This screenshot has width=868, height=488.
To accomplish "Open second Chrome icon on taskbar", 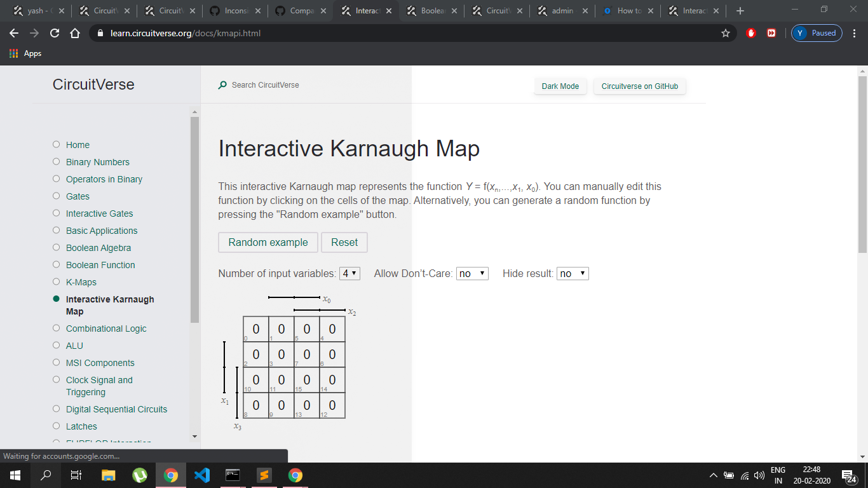I will point(295,475).
